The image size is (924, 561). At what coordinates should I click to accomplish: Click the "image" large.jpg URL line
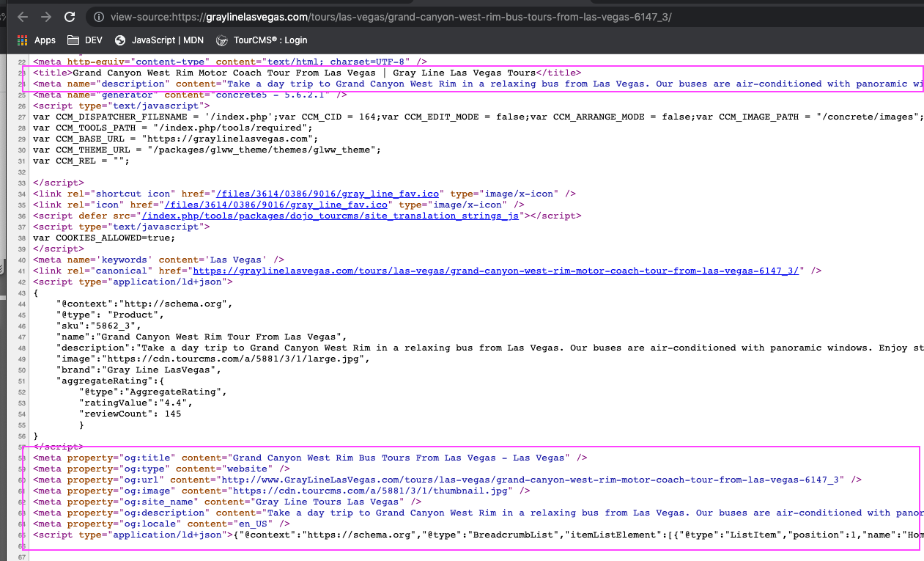point(212,359)
